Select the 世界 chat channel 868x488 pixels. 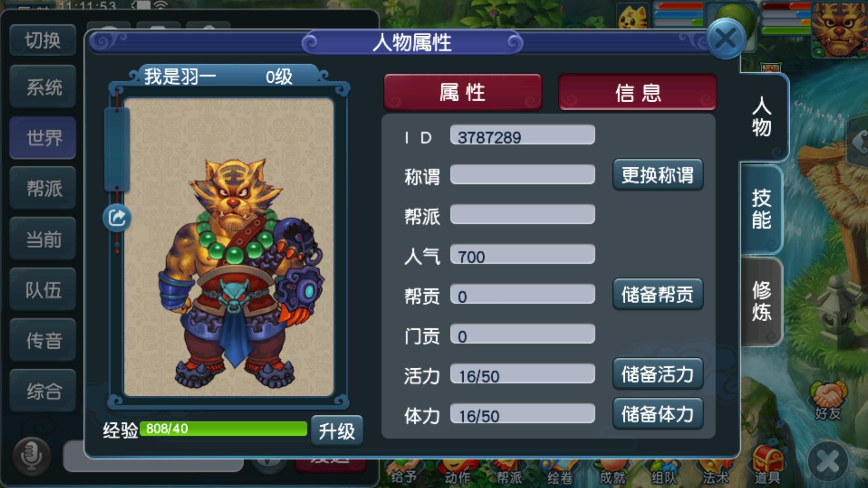click(x=43, y=138)
